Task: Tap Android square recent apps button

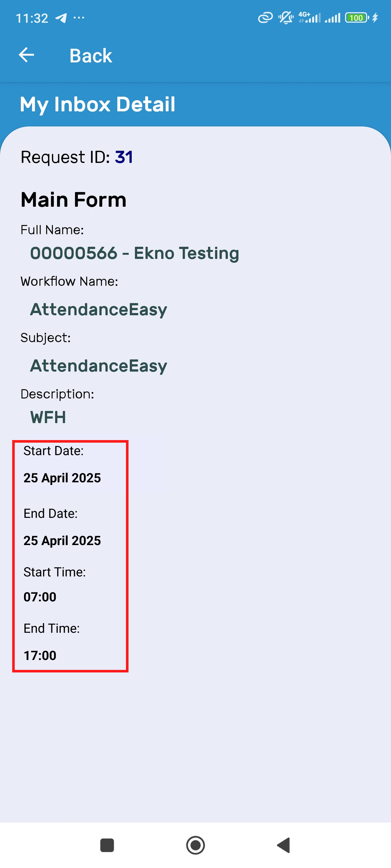Action: [107, 845]
